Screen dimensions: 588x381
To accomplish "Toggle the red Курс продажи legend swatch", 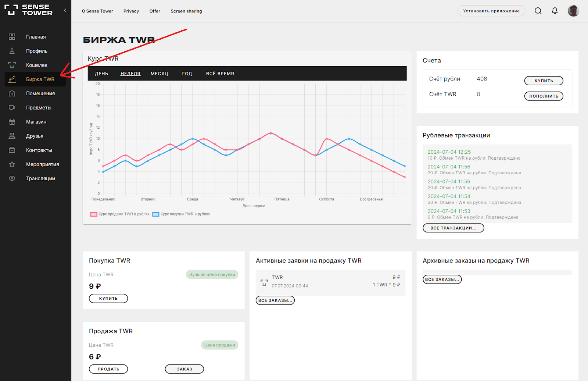I will point(94,214).
